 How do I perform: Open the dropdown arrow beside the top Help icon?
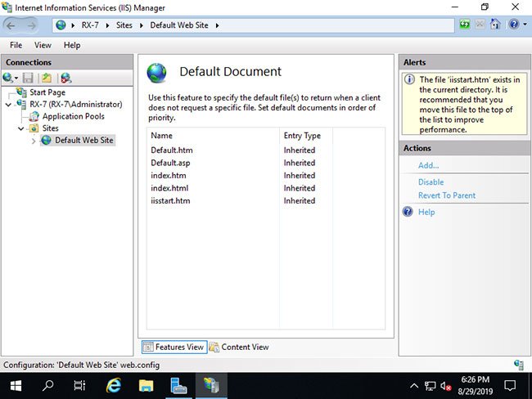coord(525,25)
